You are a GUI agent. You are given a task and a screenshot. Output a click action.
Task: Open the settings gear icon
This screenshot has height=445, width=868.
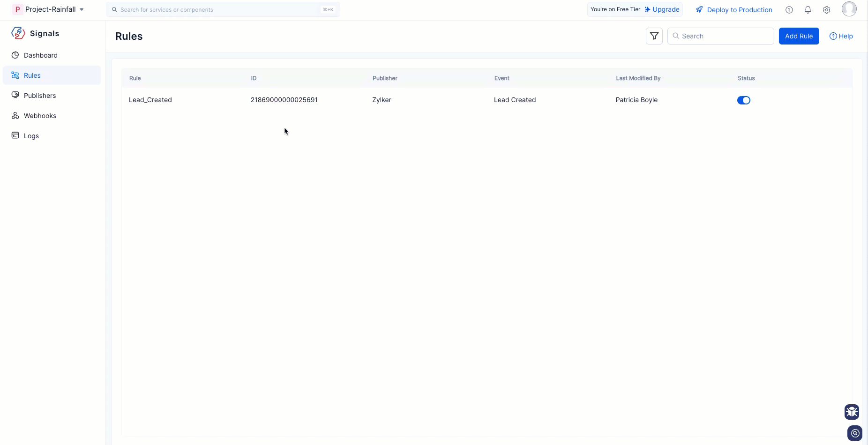(x=827, y=10)
